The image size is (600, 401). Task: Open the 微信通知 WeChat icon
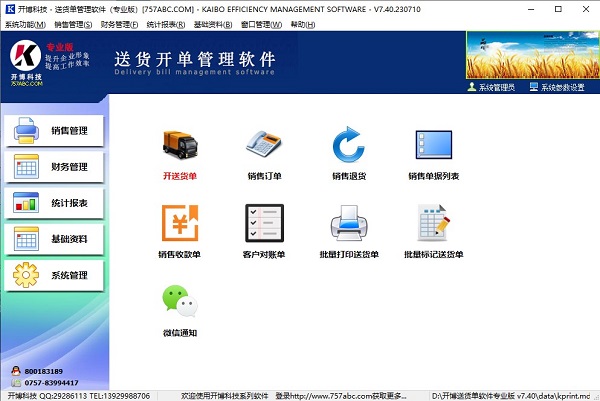[x=180, y=302]
